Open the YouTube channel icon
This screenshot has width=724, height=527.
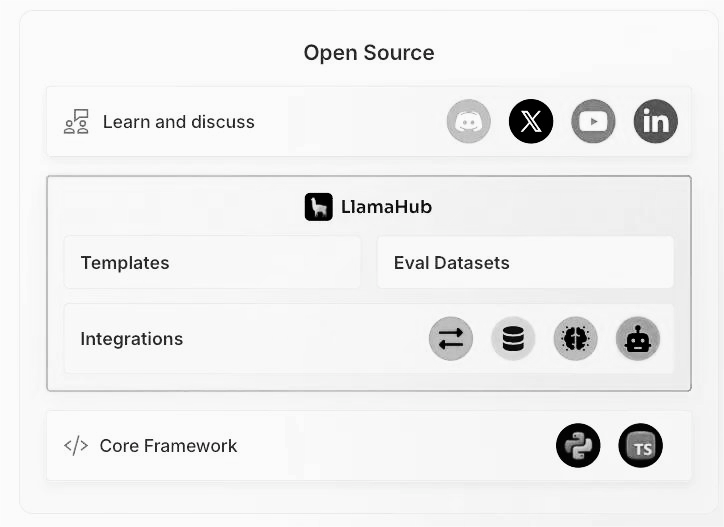[593, 121]
